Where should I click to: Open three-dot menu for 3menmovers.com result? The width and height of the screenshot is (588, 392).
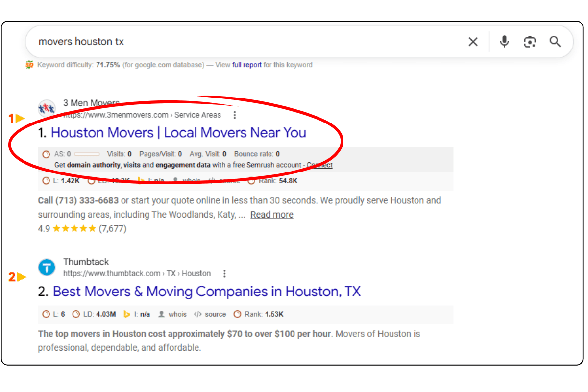(x=235, y=115)
